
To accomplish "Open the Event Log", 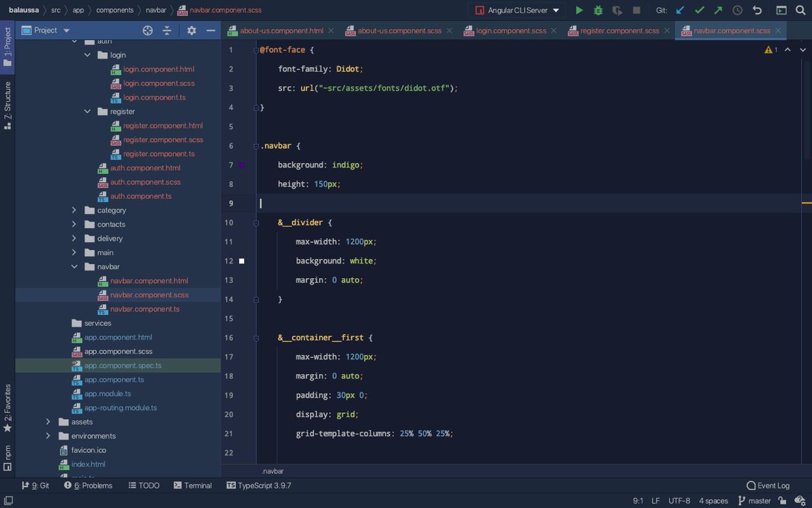I will [x=768, y=486].
